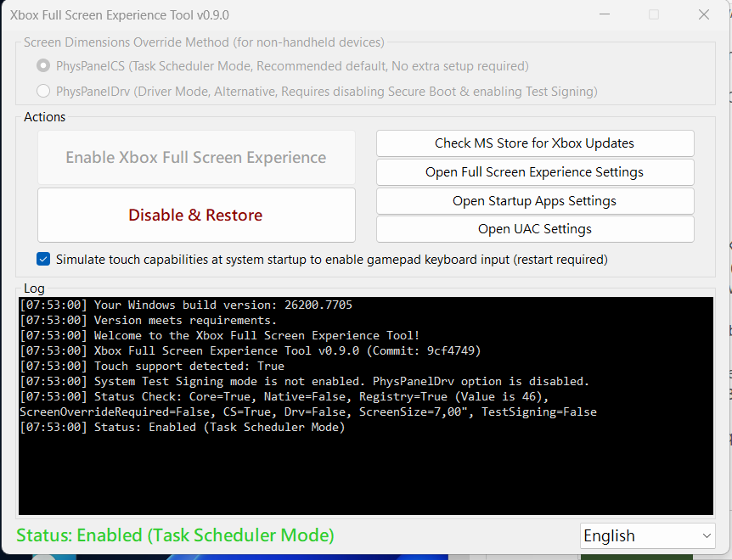Open Startup Apps Settings
Viewport: 732px width, 560px height.
point(535,201)
